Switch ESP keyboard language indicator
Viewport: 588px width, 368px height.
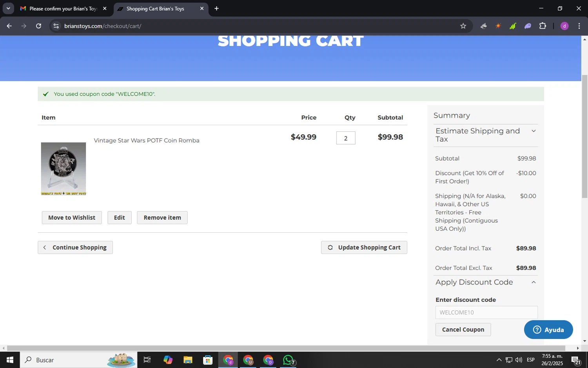coord(531,360)
